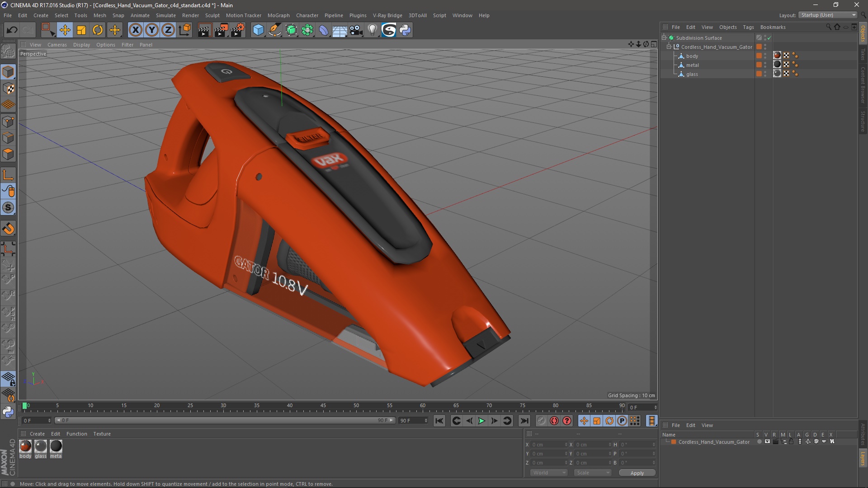Viewport: 868px width, 488px height.
Task: Open the deformer objects icon
Action: coord(324,30)
